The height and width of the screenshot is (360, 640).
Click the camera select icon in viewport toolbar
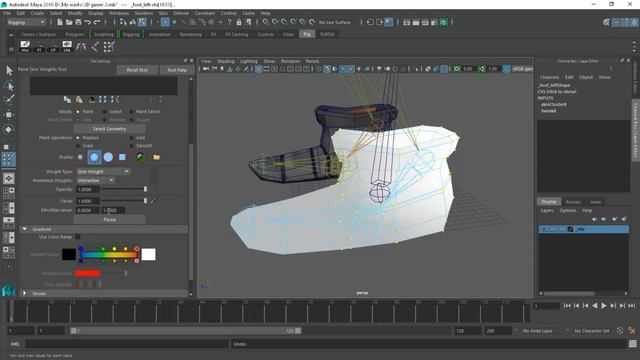pos(206,69)
